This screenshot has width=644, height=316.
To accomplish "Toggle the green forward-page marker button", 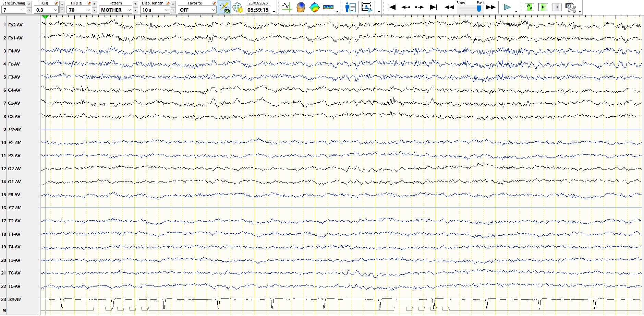I will 543,7.
